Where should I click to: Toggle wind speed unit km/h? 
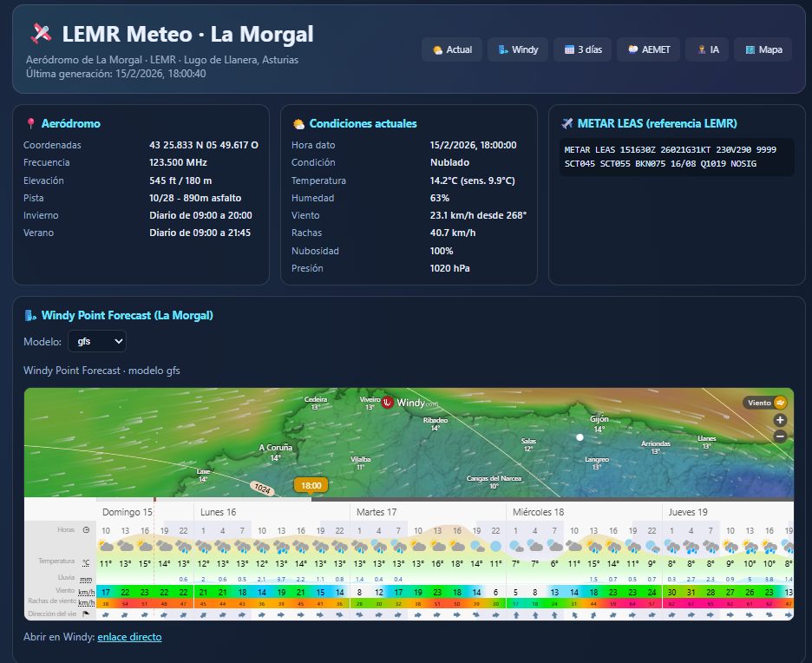[86, 591]
